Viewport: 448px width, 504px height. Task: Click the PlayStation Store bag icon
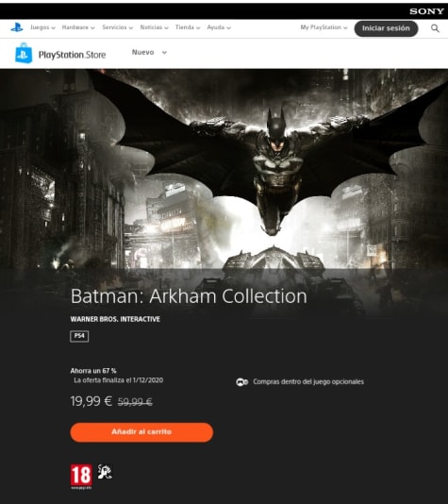[x=24, y=53]
